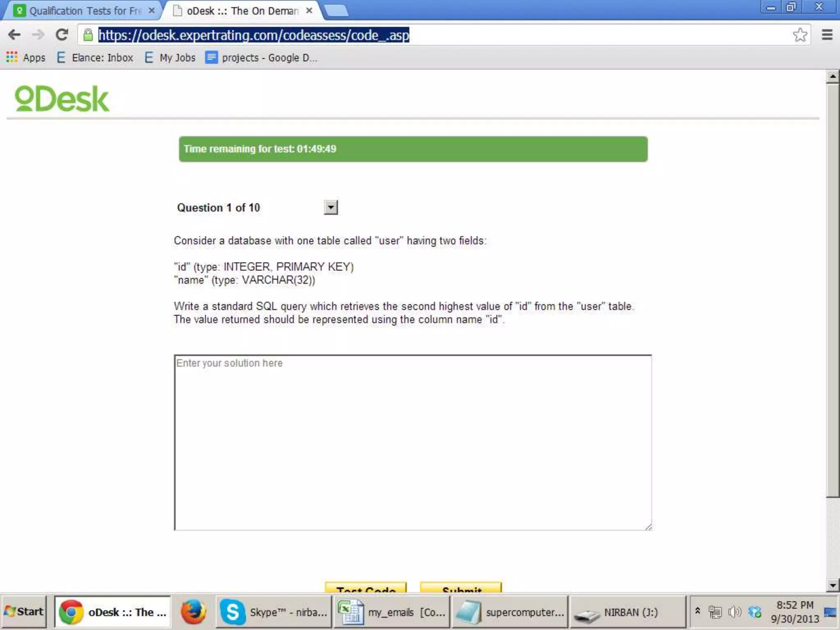Image resolution: width=840 pixels, height=630 pixels.
Task: Open Elance: Inbox bookmark
Action: 95,58
